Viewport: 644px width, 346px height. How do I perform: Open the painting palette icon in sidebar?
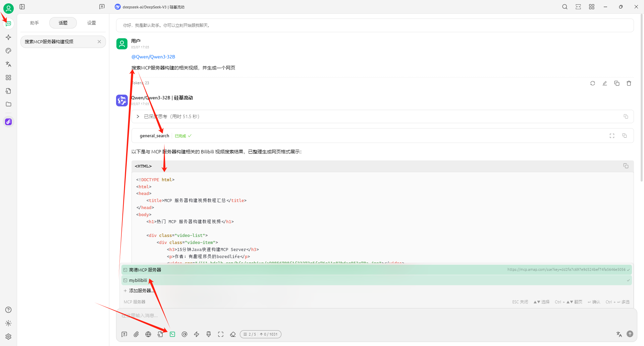[x=8, y=51]
